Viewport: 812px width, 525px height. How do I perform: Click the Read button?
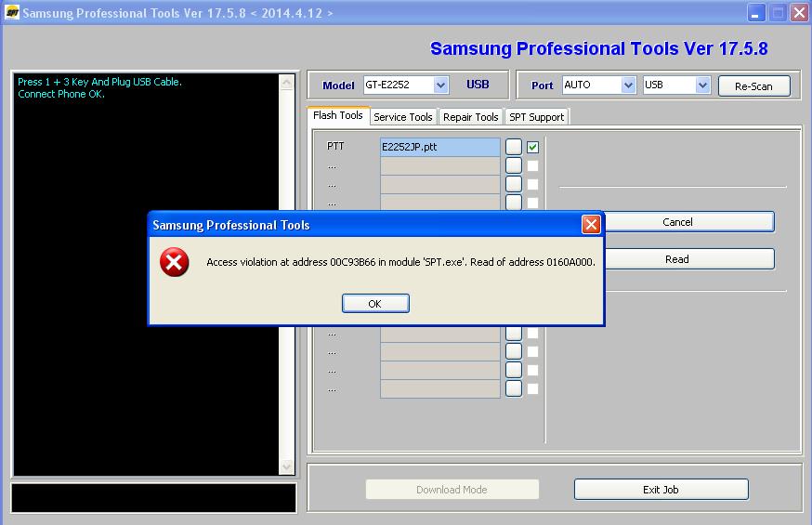click(x=689, y=259)
